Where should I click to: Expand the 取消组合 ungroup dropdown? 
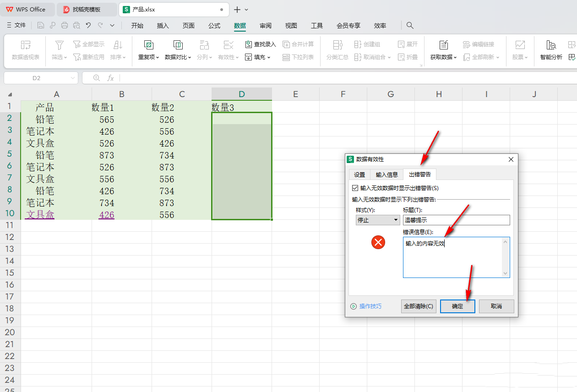[389, 58]
